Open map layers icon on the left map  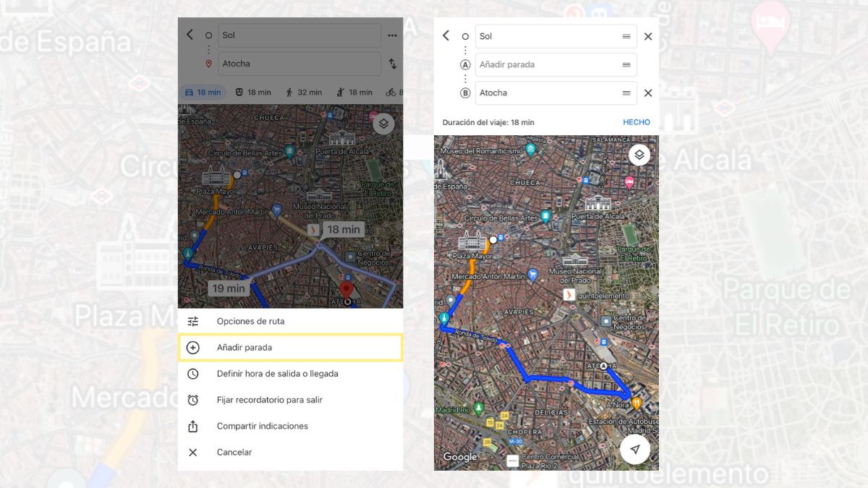(384, 124)
